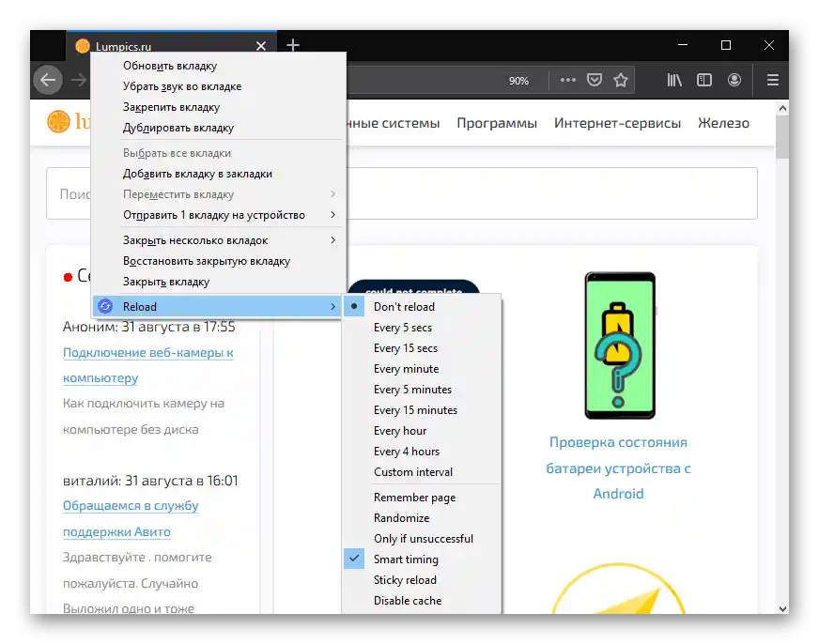Toggle Only if unsuccessful option
The width and height of the screenshot is (819, 644).
click(x=422, y=539)
